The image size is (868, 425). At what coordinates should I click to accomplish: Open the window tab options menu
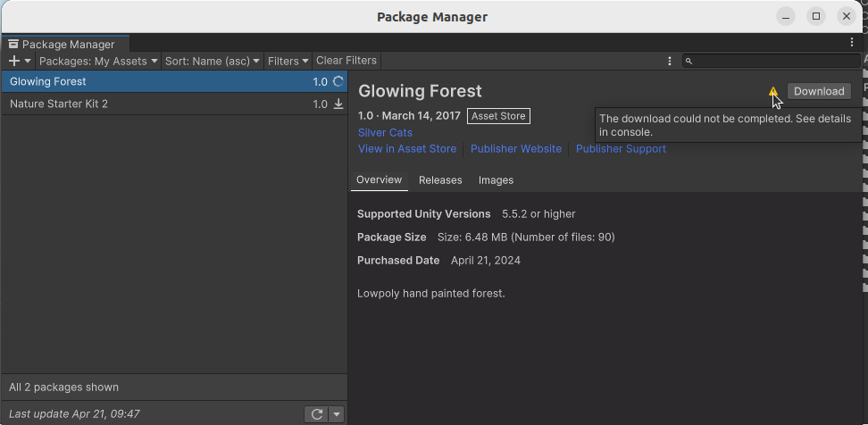coord(852,42)
